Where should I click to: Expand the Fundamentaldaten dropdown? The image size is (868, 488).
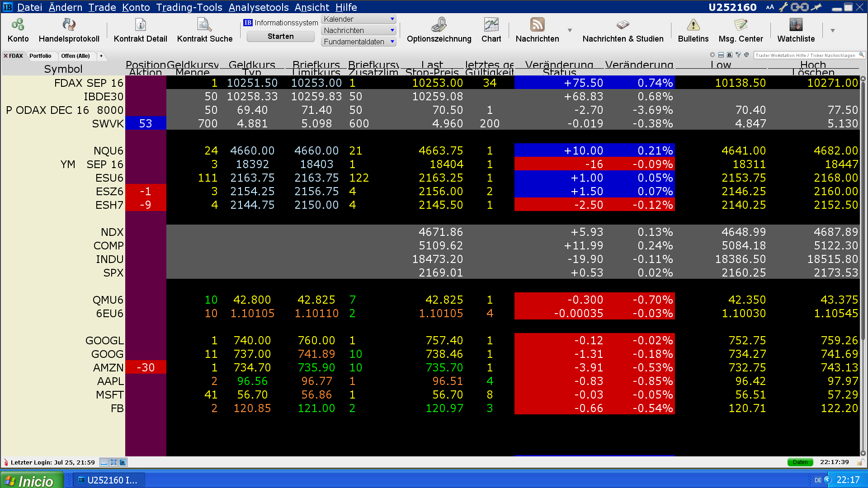(392, 42)
